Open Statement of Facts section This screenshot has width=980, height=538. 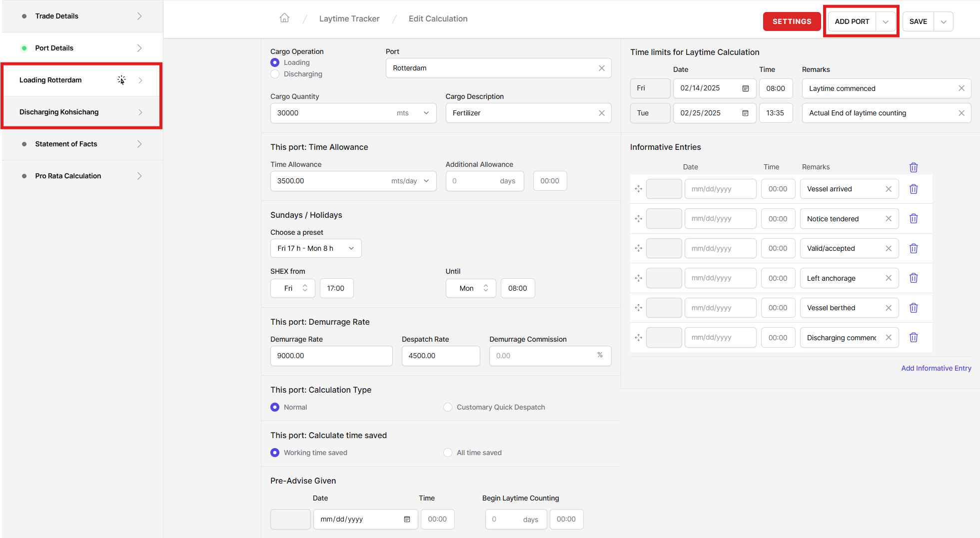pos(82,144)
